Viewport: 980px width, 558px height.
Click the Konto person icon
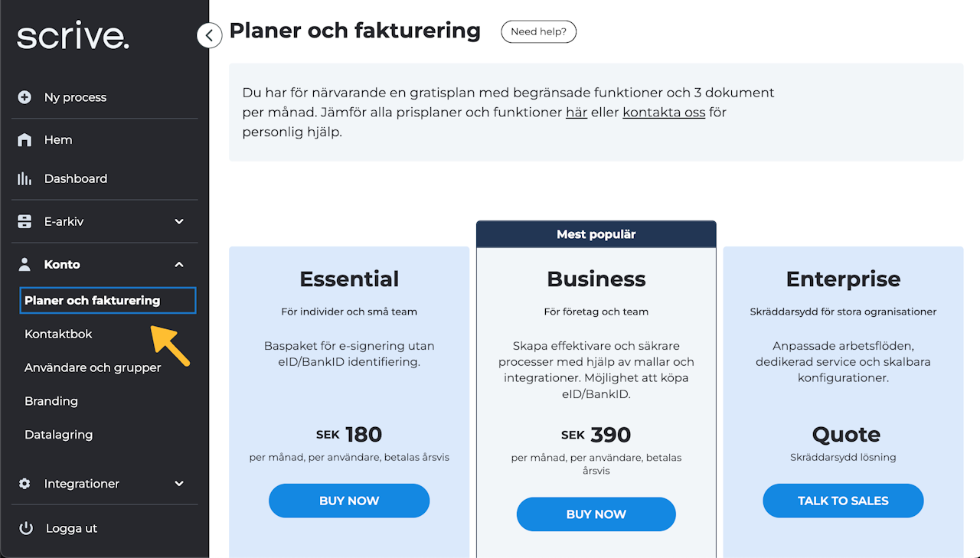tap(24, 264)
